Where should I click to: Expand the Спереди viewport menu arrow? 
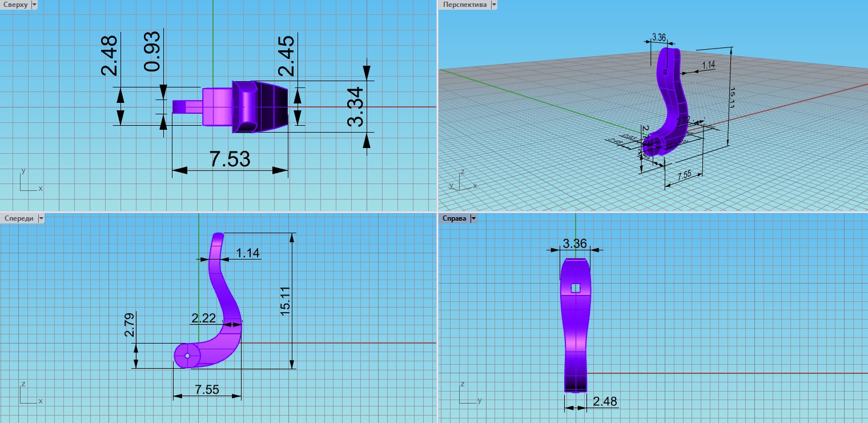tap(41, 218)
